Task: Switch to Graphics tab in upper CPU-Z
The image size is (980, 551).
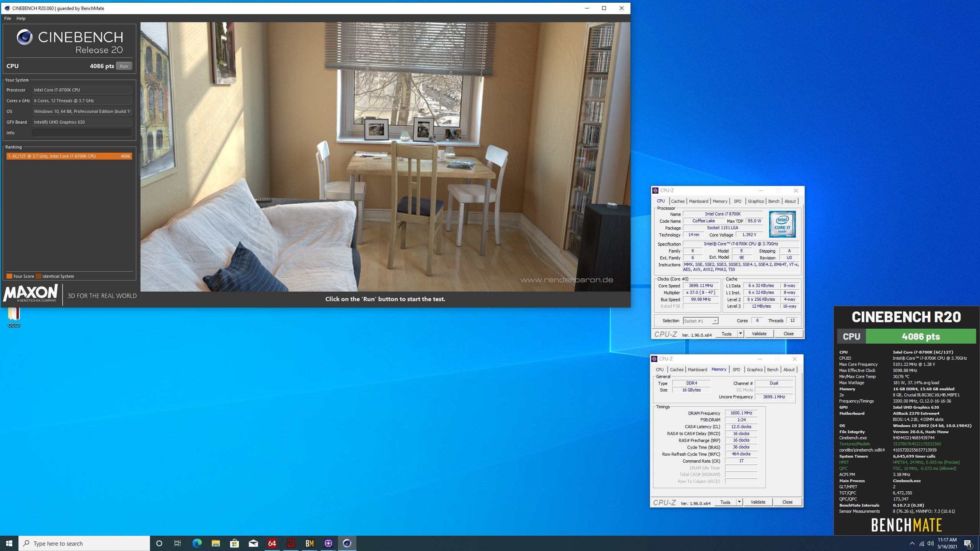Action: click(x=756, y=201)
